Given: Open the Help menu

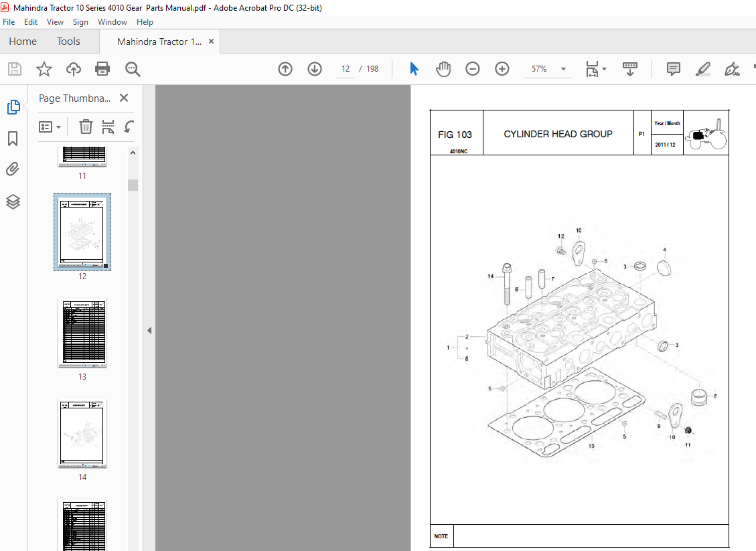Looking at the screenshot, I should pyautogui.click(x=145, y=21).
